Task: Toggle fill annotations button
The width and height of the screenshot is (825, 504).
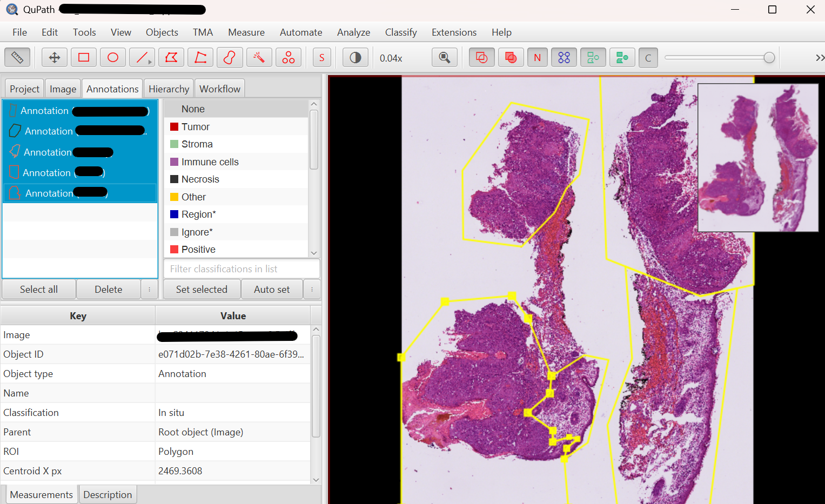Action: (x=511, y=57)
